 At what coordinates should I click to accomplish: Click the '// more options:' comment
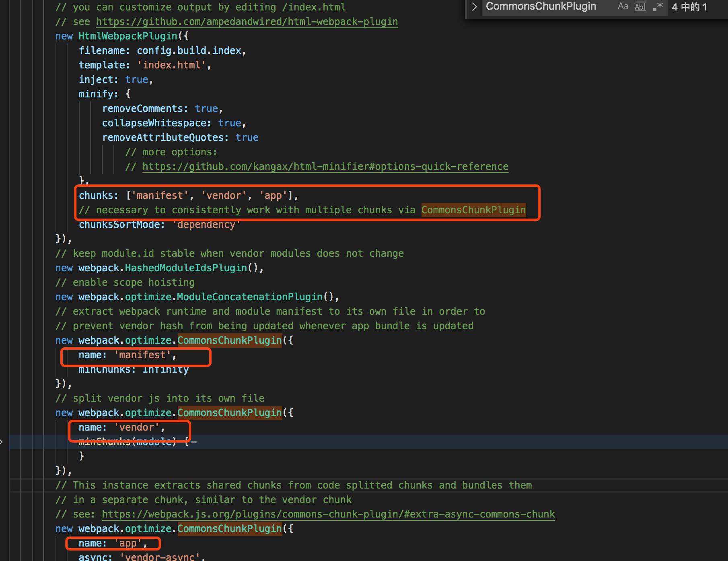pos(171,152)
